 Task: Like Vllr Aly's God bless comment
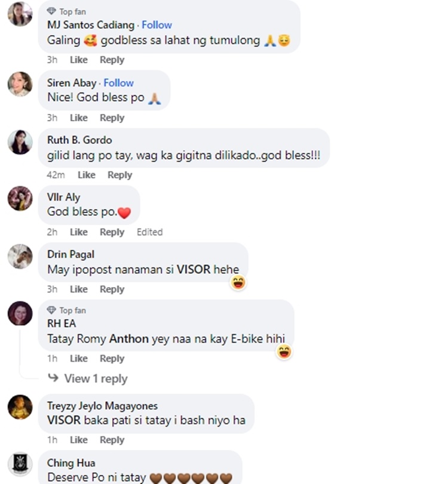tap(78, 232)
